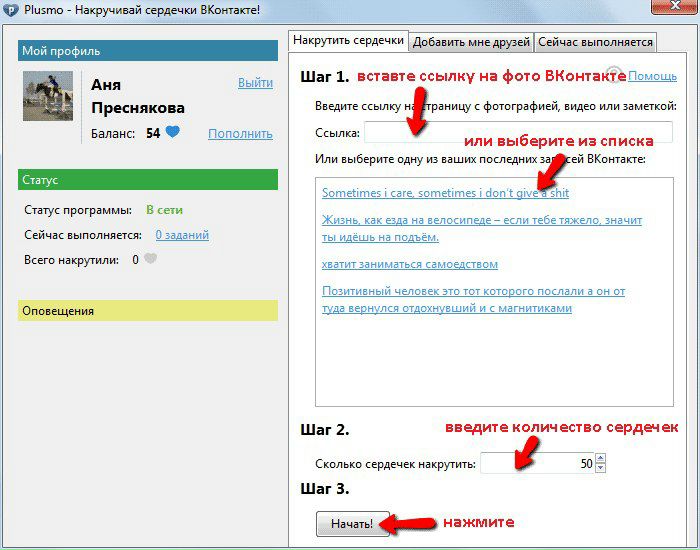Click the gray heart next to Всего накрутили
This screenshot has width=700, height=550.
click(151, 260)
